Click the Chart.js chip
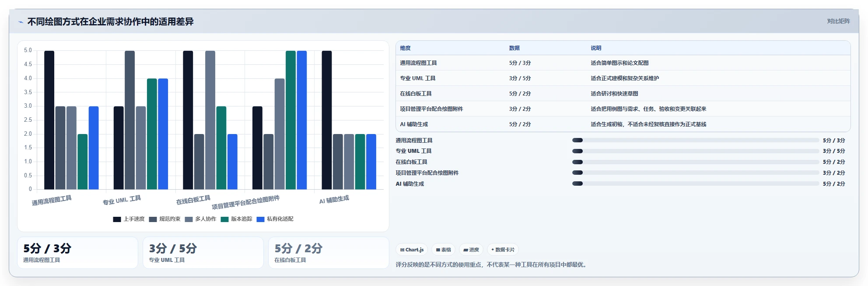The height and width of the screenshot is (286, 868). click(x=412, y=250)
